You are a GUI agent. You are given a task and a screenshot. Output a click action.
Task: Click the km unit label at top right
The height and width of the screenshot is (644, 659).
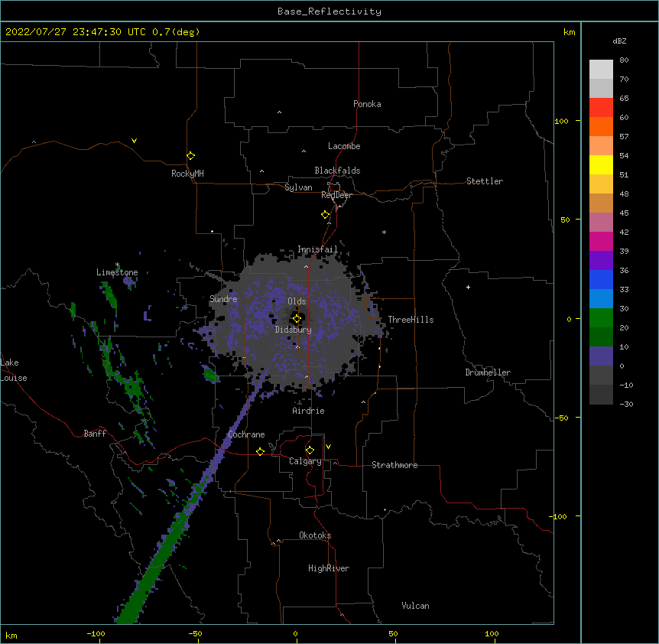point(570,32)
